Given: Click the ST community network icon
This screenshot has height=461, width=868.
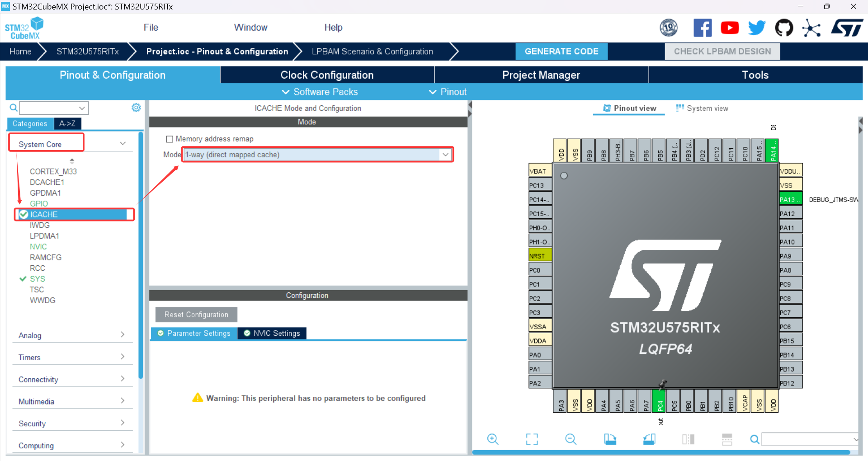Looking at the screenshot, I should [x=811, y=28].
